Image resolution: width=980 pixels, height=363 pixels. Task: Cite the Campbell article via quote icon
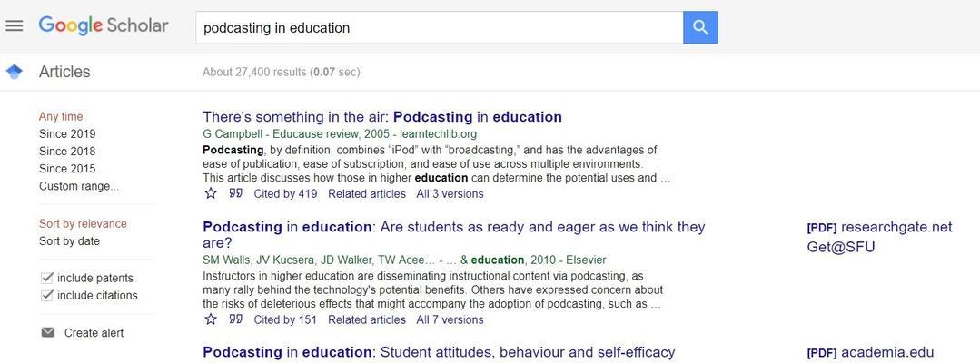pos(235,193)
